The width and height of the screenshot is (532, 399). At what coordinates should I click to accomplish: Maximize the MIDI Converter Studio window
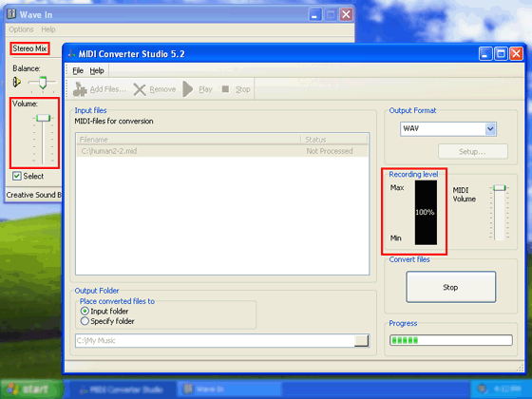(x=501, y=53)
